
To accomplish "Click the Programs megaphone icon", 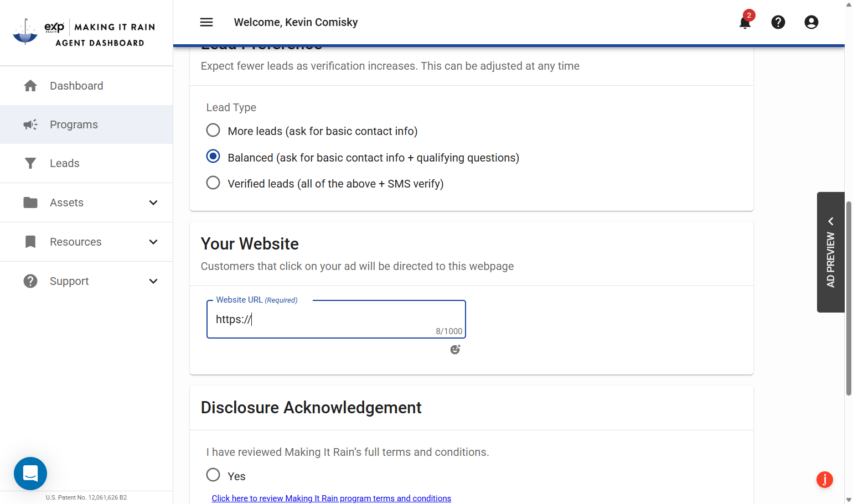I will 30,124.
